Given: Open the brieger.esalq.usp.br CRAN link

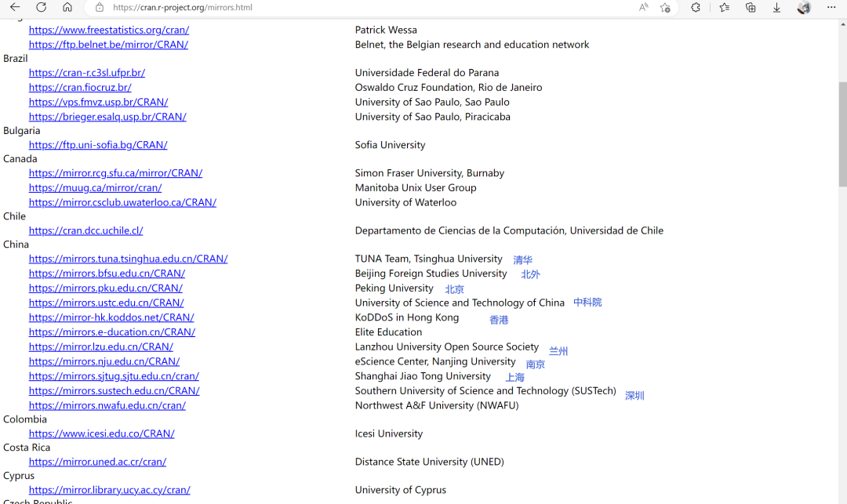Looking at the screenshot, I should tap(107, 117).
